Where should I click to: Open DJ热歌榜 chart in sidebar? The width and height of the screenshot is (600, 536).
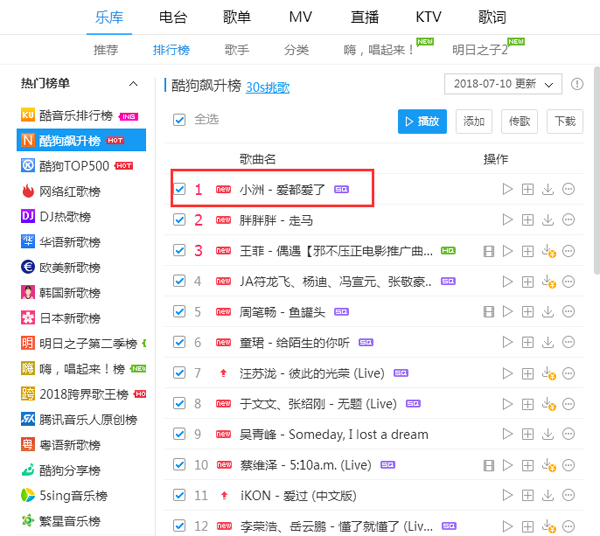pos(63,216)
